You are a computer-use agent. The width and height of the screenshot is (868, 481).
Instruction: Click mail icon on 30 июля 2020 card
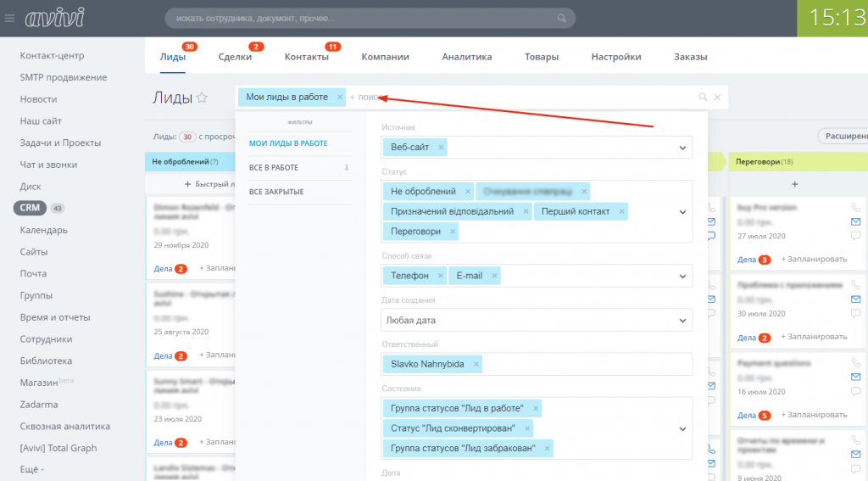click(x=856, y=299)
